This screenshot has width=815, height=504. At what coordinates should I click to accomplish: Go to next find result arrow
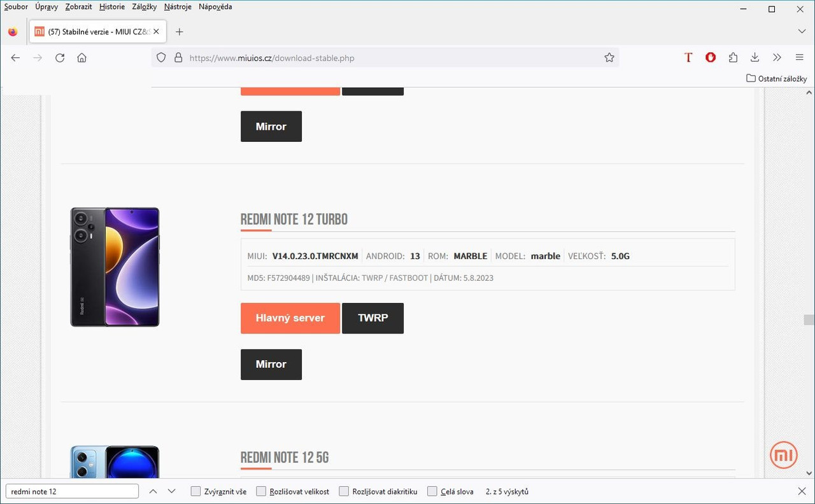[171, 491]
